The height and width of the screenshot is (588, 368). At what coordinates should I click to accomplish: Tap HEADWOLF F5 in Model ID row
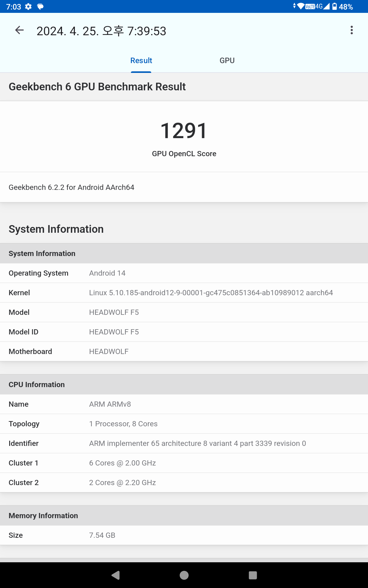pos(114,332)
